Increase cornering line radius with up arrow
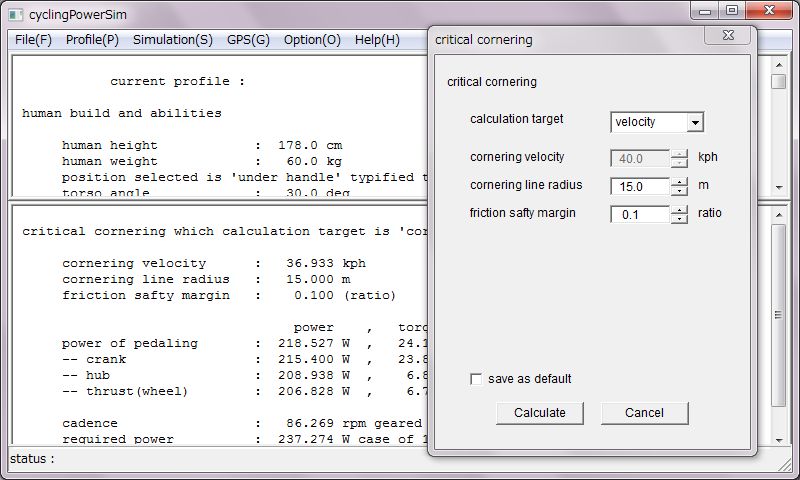 coord(679,182)
